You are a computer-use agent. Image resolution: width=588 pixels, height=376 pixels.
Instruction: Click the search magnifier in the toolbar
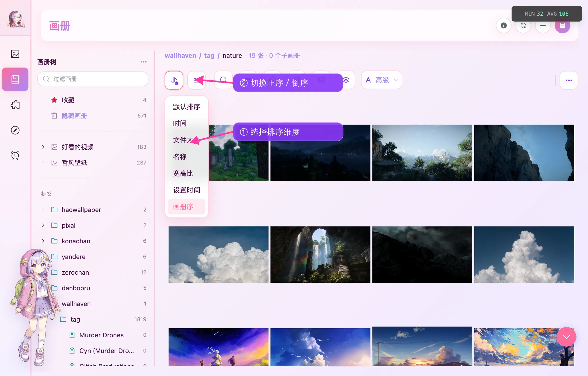(x=223, y=80)
